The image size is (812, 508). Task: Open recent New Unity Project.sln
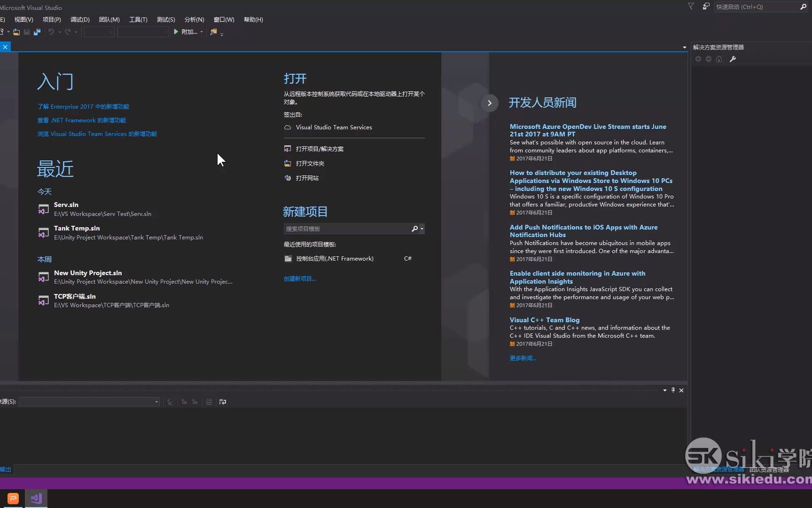(x=135, y=277)
